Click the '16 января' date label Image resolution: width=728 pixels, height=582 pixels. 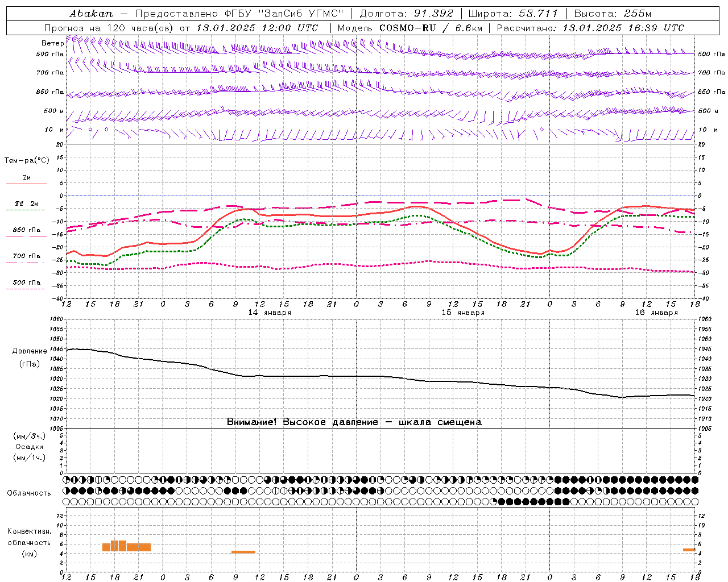(656, 313)
